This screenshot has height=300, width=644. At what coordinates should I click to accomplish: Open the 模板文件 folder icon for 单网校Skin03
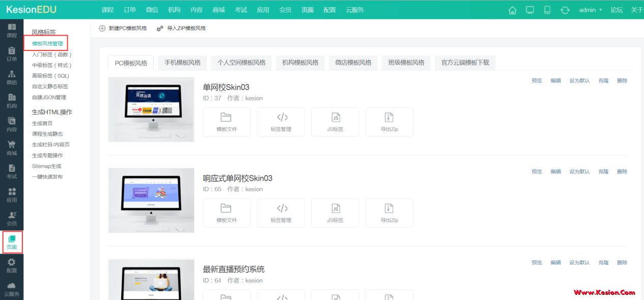pos(227,121)
